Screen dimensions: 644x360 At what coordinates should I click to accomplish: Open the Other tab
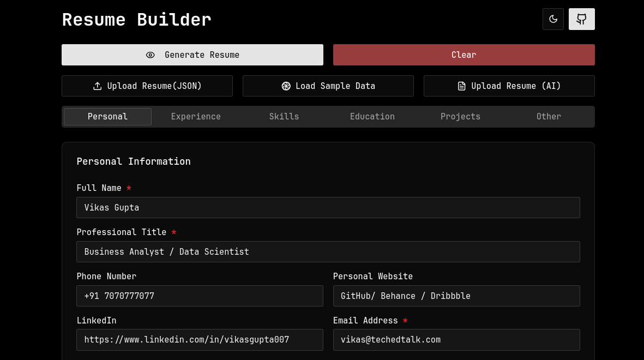549,117
